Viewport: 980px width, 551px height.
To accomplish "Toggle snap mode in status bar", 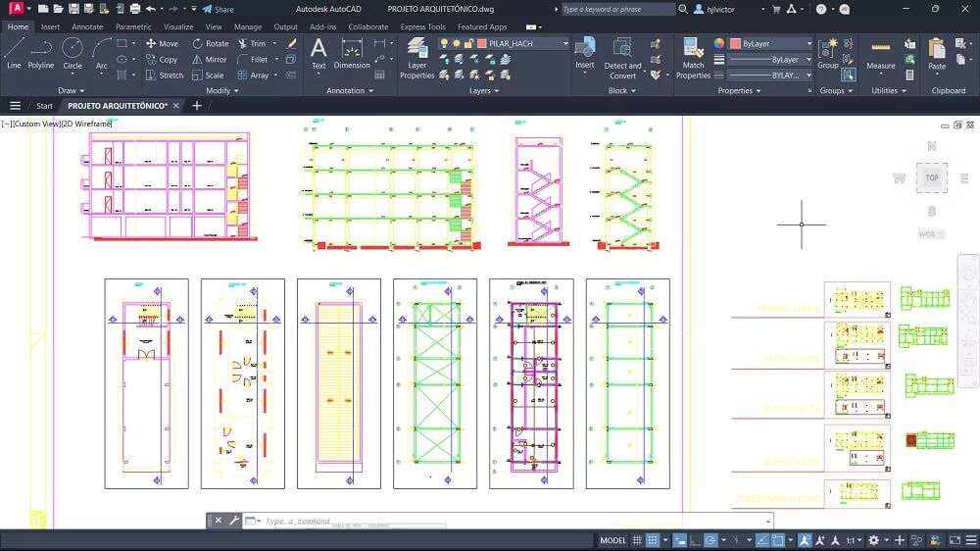I will (652, 540).
